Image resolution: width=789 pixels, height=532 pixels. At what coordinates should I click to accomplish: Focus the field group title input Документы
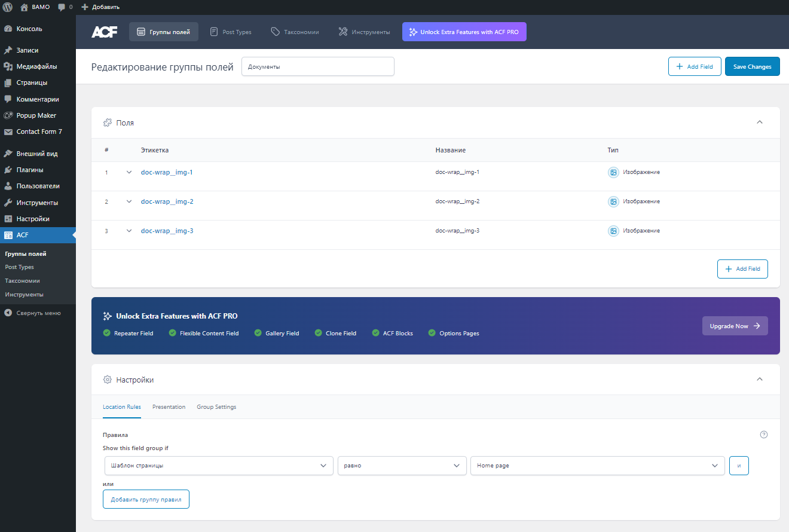pos(318,66)
